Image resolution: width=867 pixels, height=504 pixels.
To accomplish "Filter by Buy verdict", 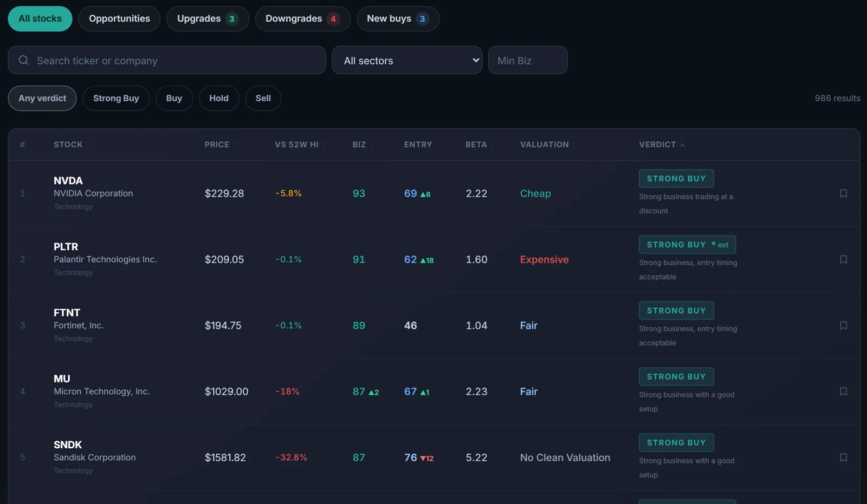I will pyautogui.click(x=174, y=98).
